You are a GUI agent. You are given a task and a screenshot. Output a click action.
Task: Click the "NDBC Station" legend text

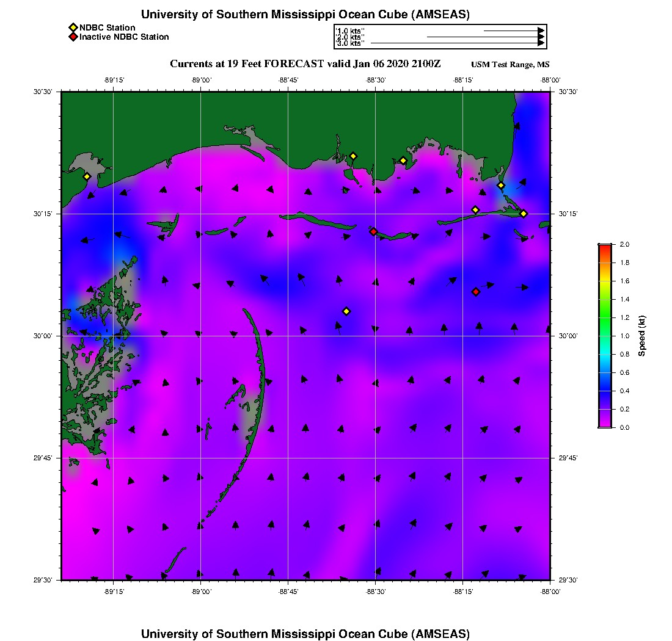(107, 27)
